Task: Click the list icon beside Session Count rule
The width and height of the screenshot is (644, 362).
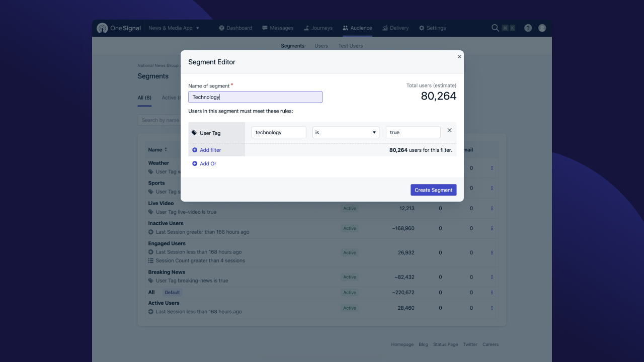Action: pos(151,261)
